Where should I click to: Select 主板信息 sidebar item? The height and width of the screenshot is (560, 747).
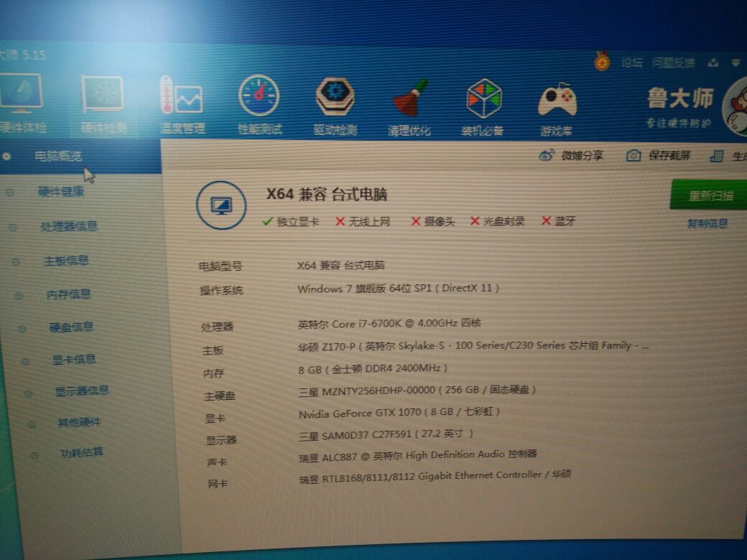tap(66, 261)
